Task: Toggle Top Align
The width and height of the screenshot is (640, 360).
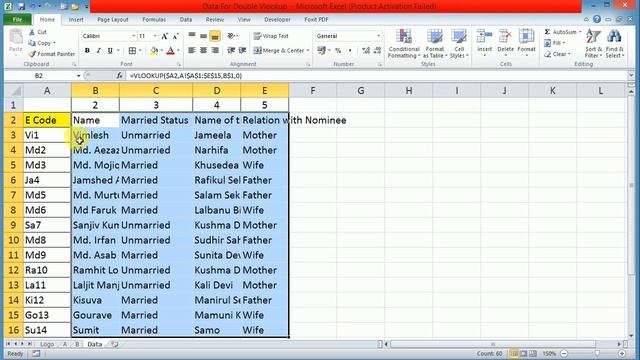Action: point(192,36)
